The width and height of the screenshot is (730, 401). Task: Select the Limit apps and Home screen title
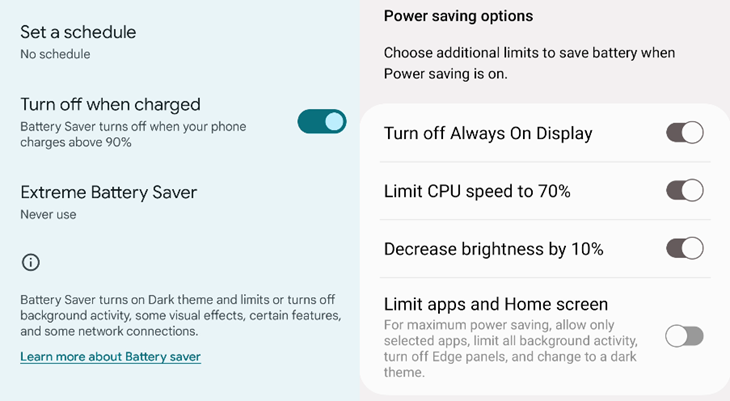point(496,304)
